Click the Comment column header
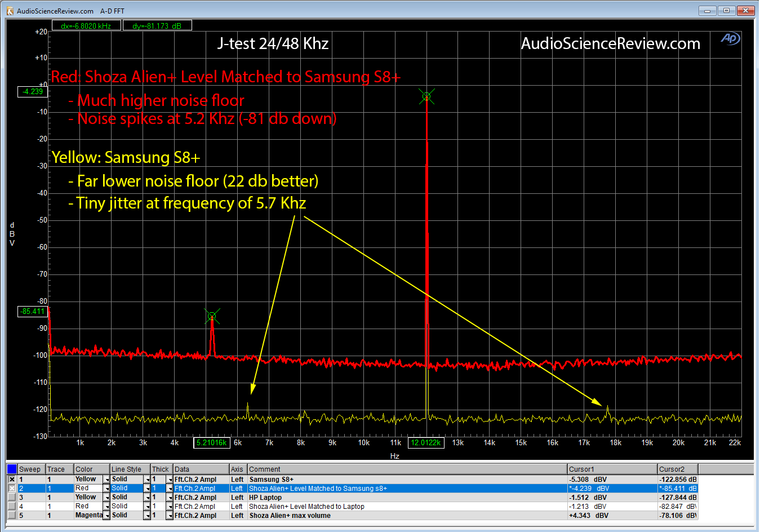This screenshot has height=532, width=760. click(407, 469)
